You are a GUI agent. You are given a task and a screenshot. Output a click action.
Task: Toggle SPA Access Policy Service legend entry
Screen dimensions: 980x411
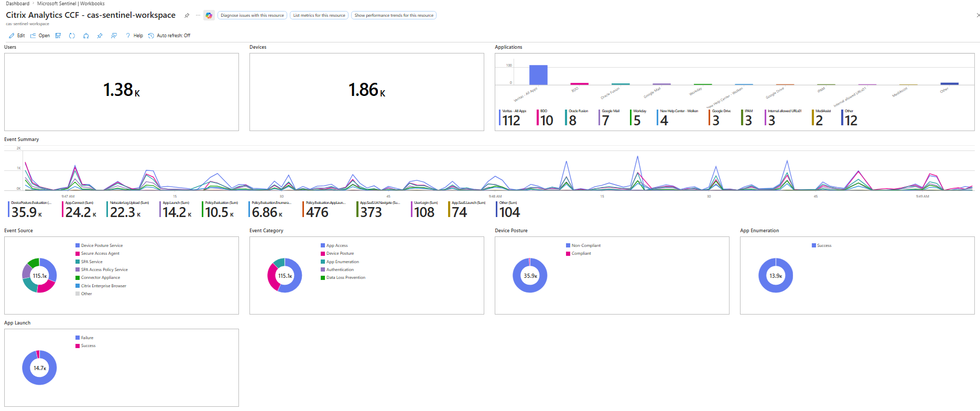[102, 269]
